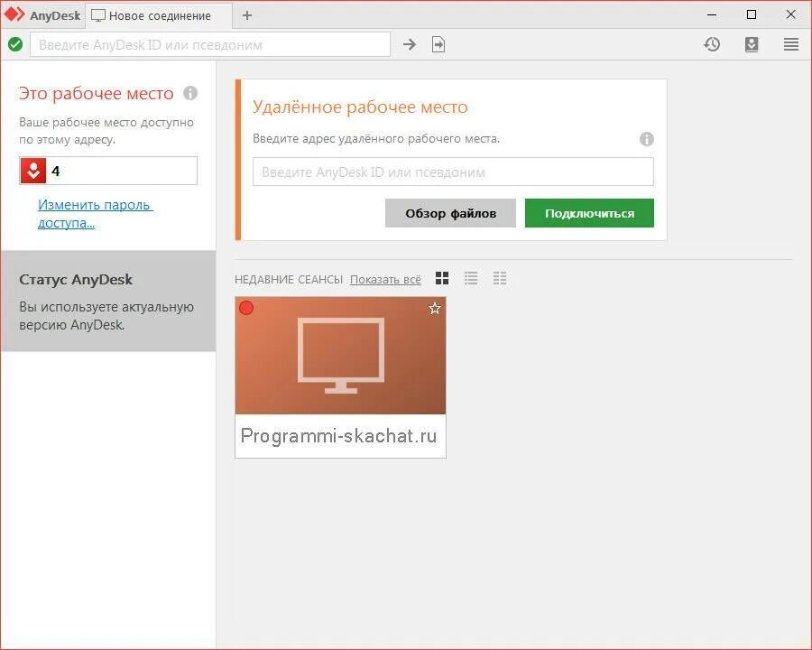Open the main hamburger menu
812x650 pixels.
tap(790, 44)
